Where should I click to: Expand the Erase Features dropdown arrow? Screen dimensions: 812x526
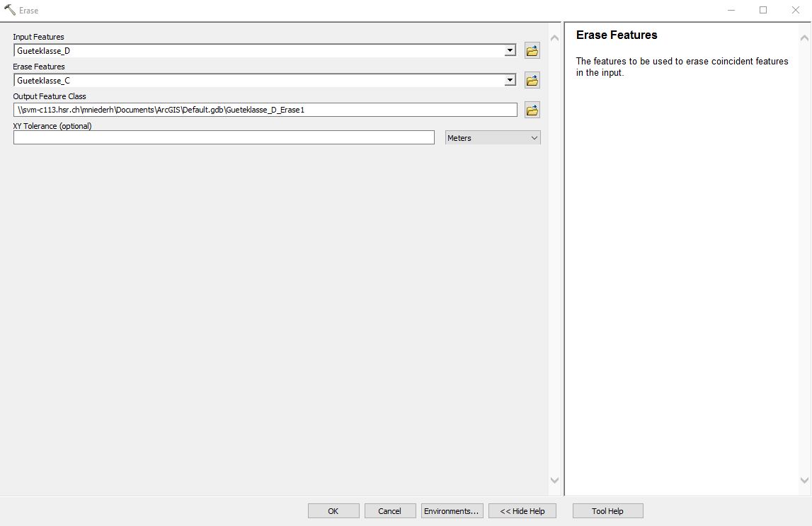tap(510, 81)
